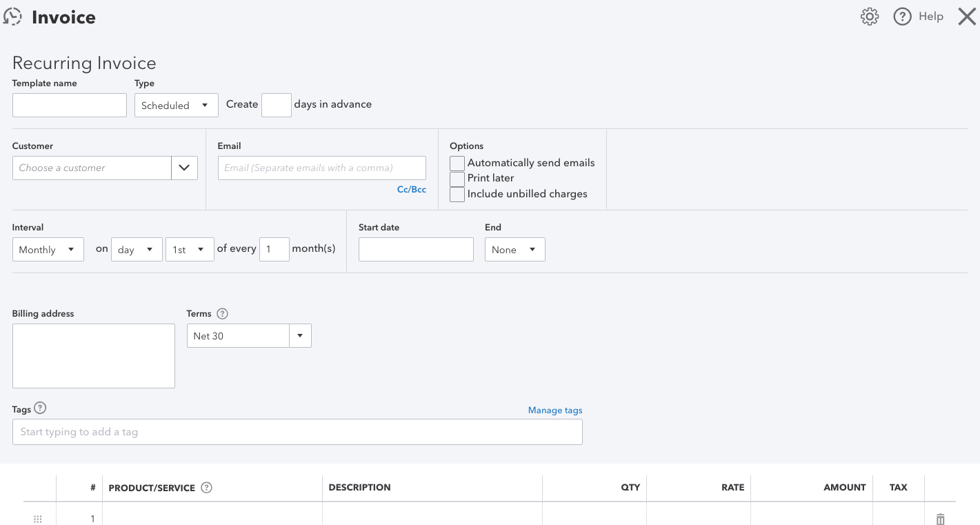
Task: Click the RATE column header
Action: 732,487
